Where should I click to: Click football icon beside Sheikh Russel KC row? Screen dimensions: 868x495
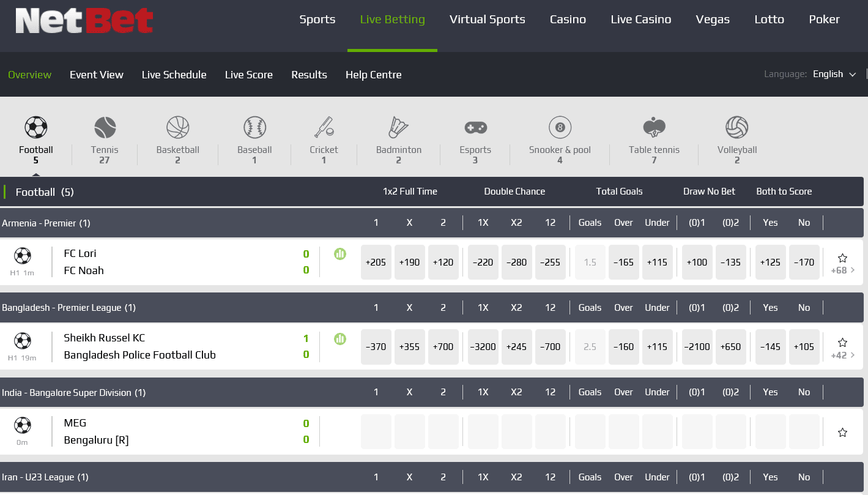[23, 341]
